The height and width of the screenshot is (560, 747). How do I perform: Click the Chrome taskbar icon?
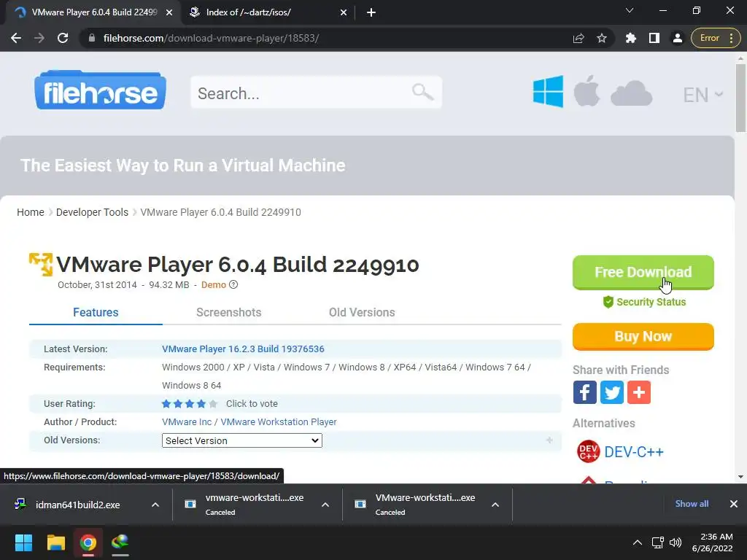88,542
